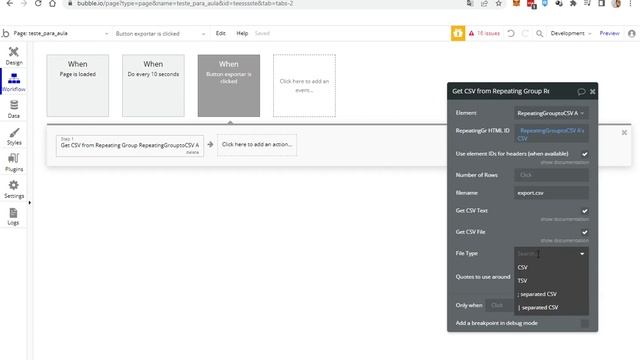Open the Help menu
This screenshot has height=360, width=640.
(x=242, y=33)
